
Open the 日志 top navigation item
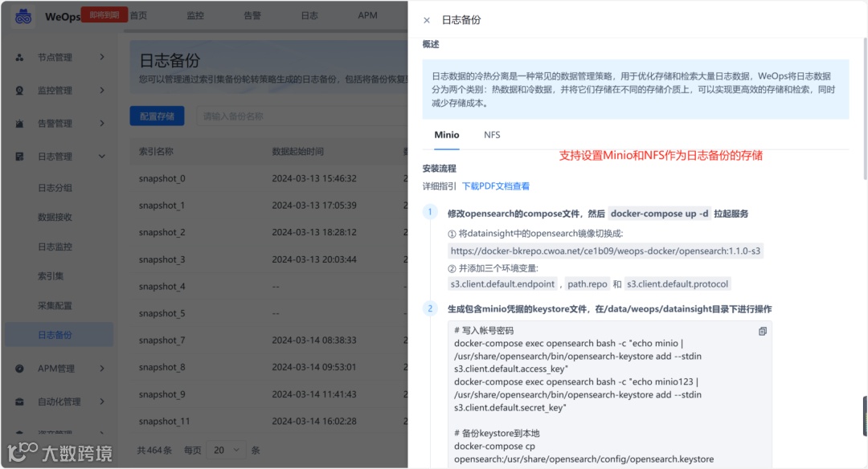pyautogui.click(x=309, y=15)
